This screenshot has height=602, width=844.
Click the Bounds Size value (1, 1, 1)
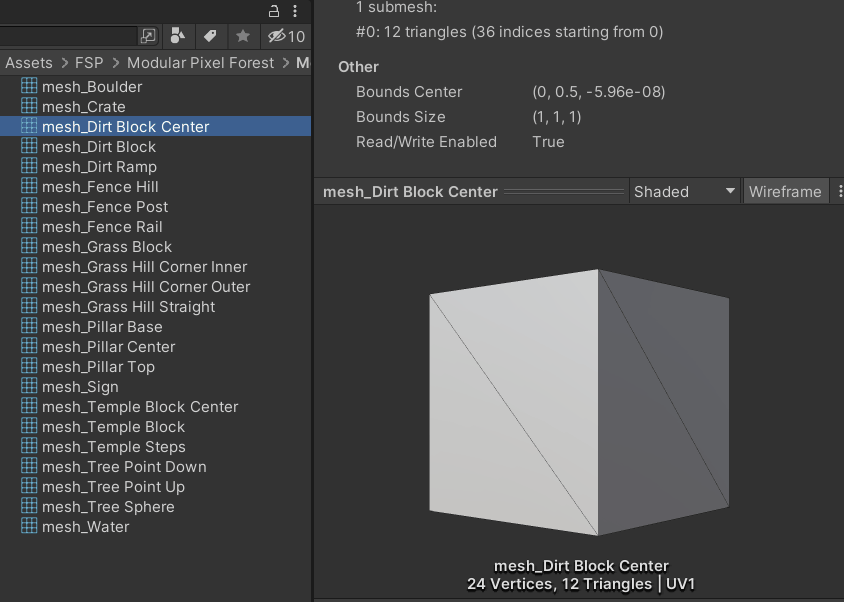tap(557, 117)
